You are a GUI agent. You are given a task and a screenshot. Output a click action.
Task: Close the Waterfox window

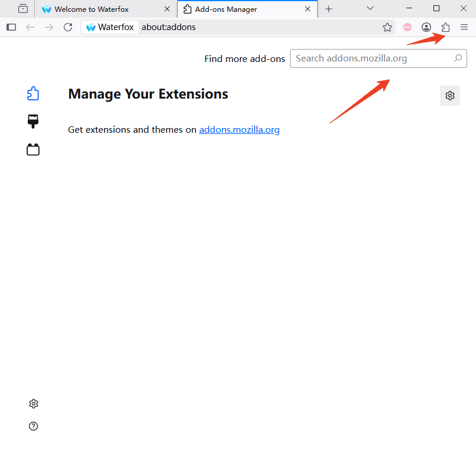pos(463,8)
